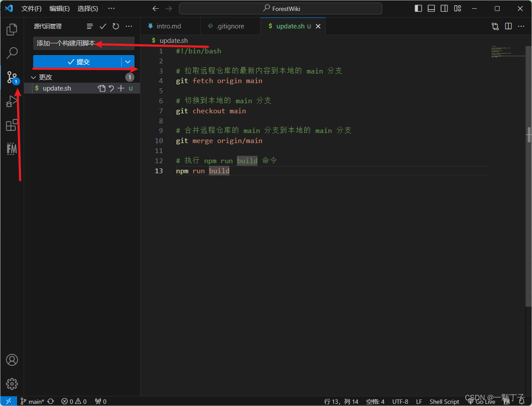Stage update.sh with the plus icon
This screenshot has width=532, height=406.
click(x=121, y=88)
